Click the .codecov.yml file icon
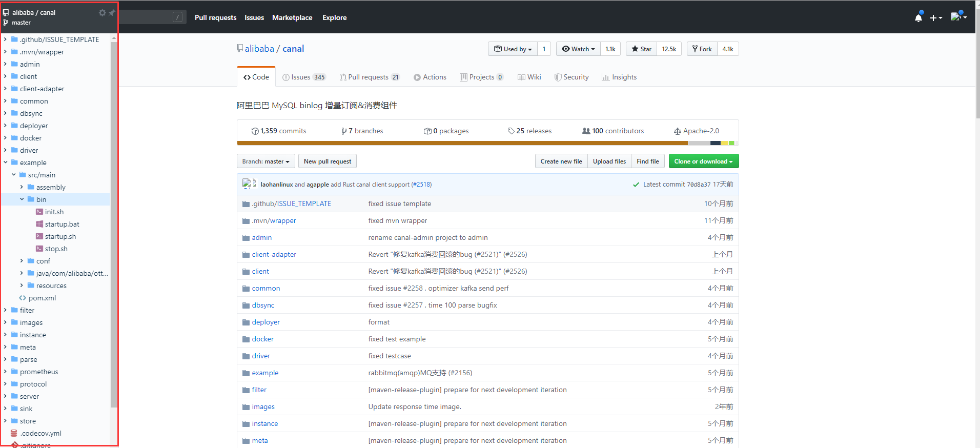This screenshot has width=980, height=448. [x=14, y=433]
